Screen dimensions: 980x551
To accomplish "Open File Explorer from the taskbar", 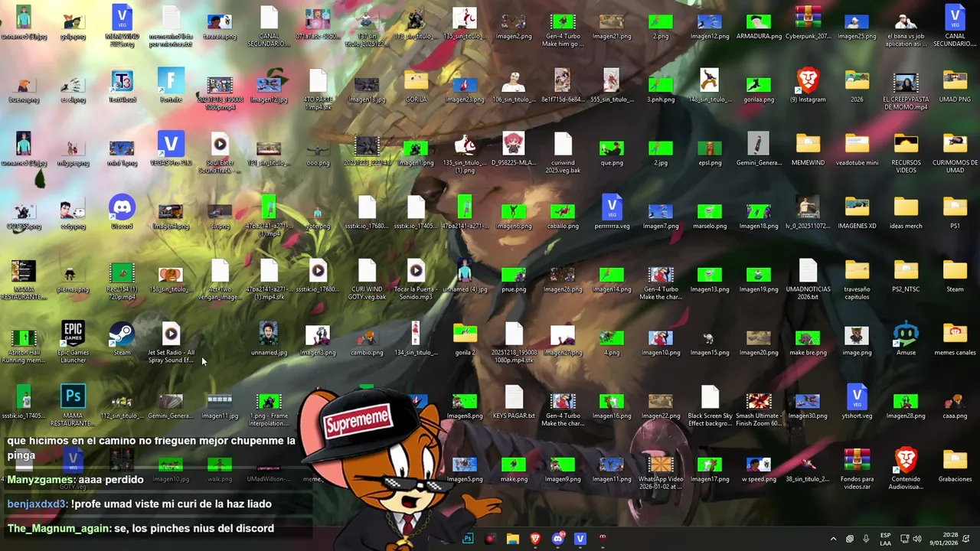I will point(513,539).
